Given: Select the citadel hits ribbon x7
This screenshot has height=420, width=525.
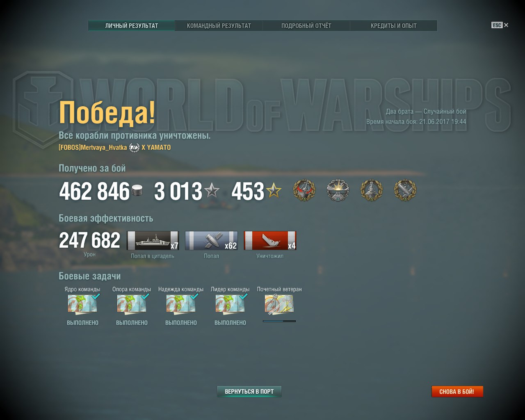Looking at the screenshot, I should click(x=153, y=241).
